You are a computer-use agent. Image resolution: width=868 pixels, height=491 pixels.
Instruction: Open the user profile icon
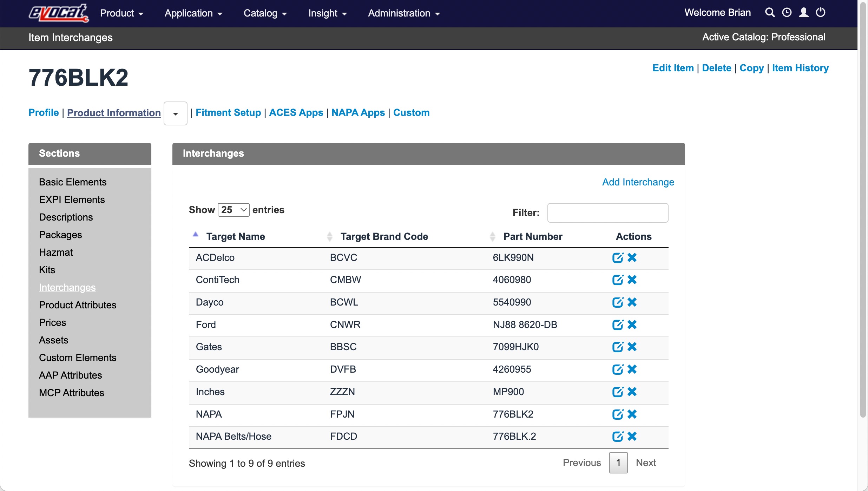pos(804,13)
